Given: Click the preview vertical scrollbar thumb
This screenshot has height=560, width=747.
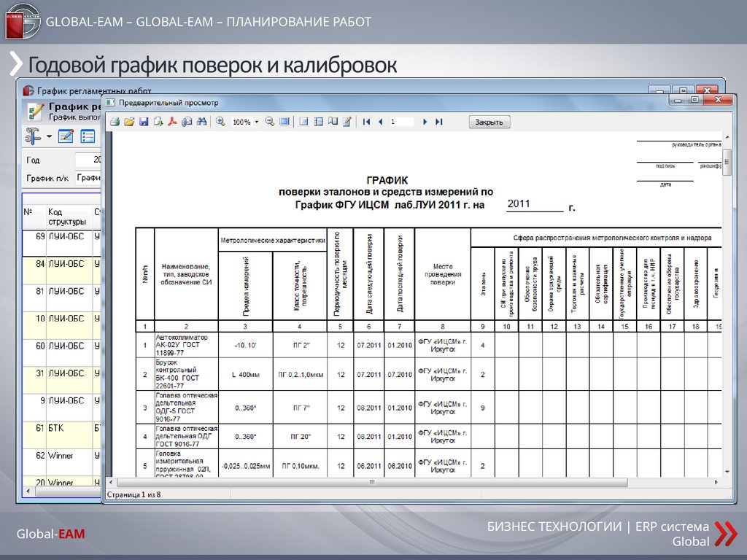Looking at the screenshot, I should (727, 163).
